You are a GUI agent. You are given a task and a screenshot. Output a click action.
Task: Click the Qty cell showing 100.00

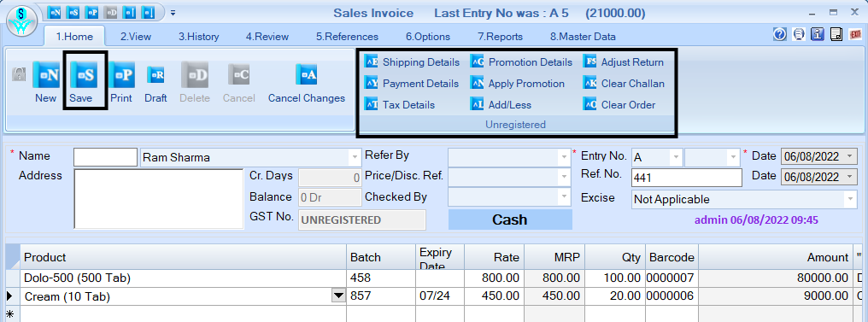click(615, 278)
